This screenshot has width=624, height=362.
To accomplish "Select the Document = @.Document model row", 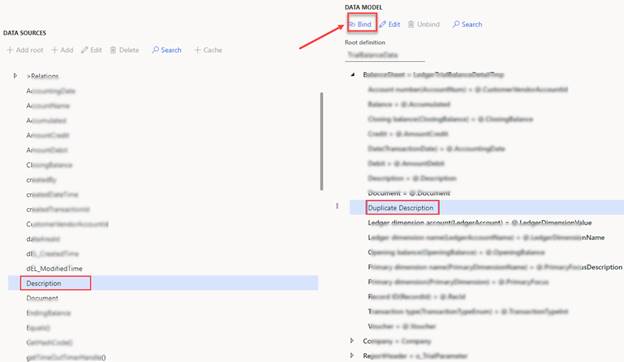I will 409,193.
